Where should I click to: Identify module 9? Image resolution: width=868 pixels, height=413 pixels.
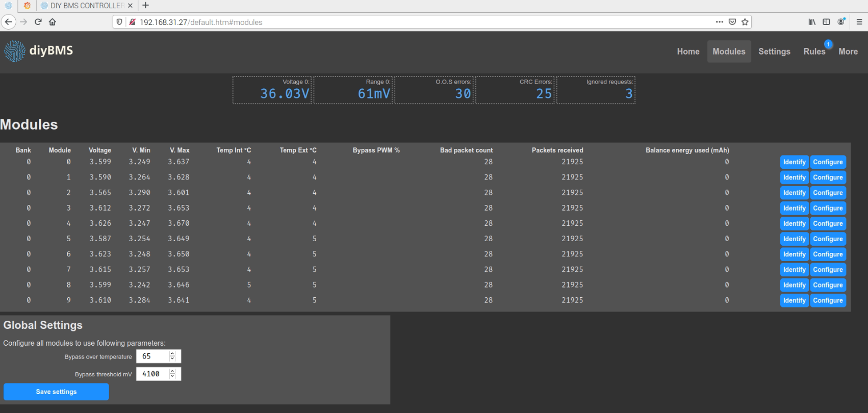pyautogui.click(x=795, y=300)
